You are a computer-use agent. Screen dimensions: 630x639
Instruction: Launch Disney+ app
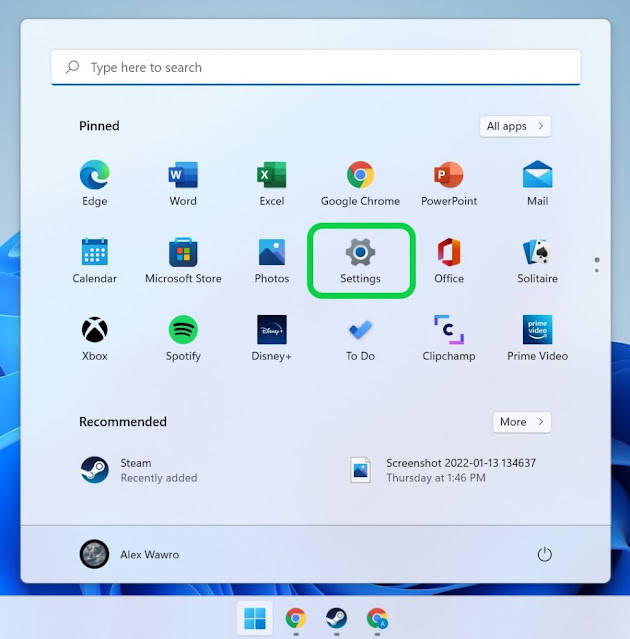[272, 338]
